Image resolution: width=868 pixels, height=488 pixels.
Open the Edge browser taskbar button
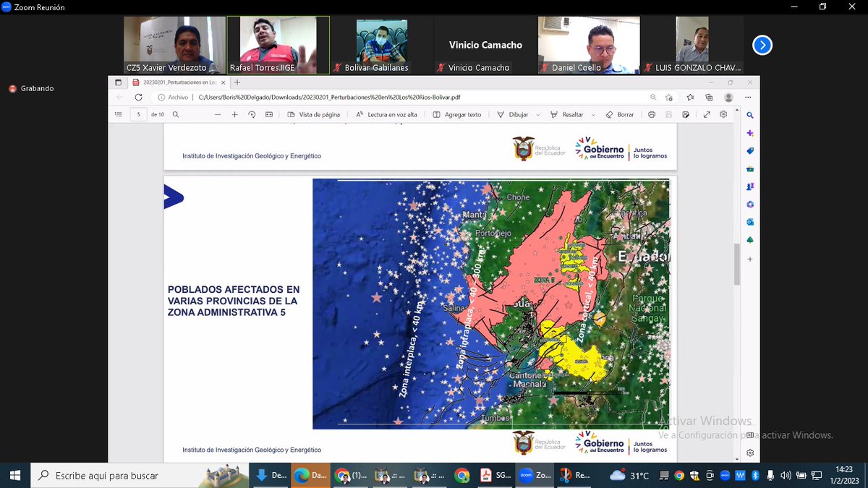tap(312, 475)
